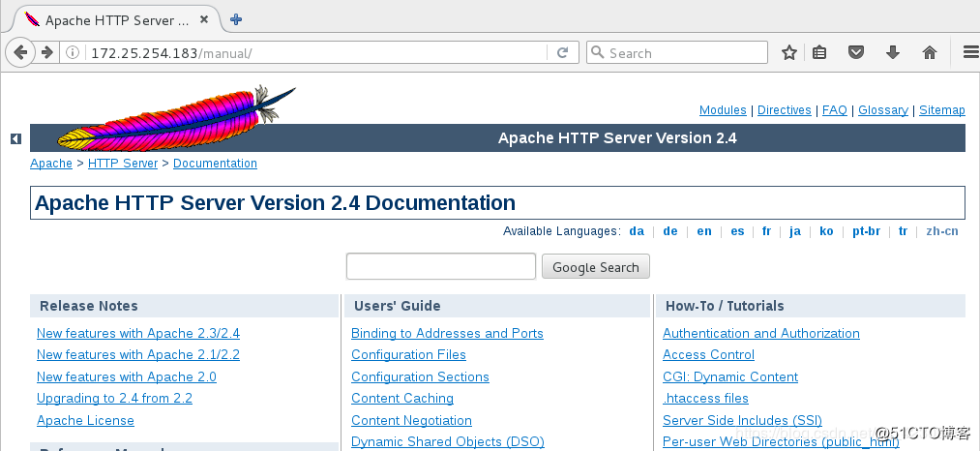Follow the HTTP Server breadcrumb link
This screenshot has height=451, width=980.
(123, 164)
